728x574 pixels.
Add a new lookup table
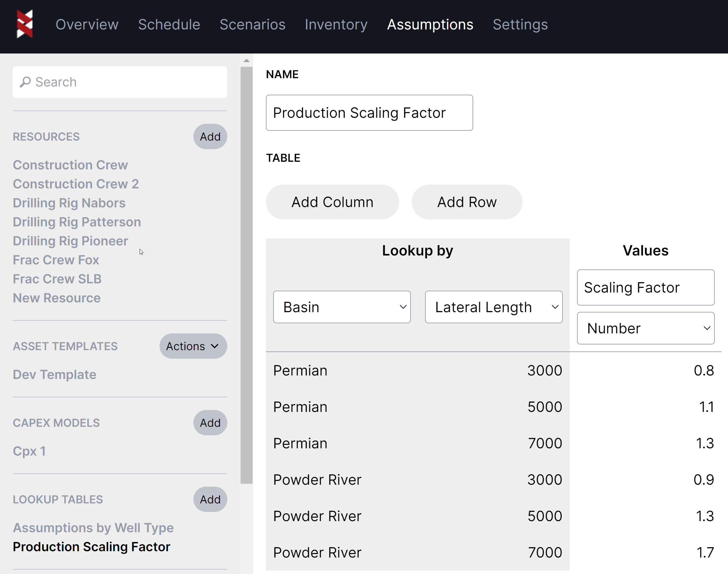[210, 499]
